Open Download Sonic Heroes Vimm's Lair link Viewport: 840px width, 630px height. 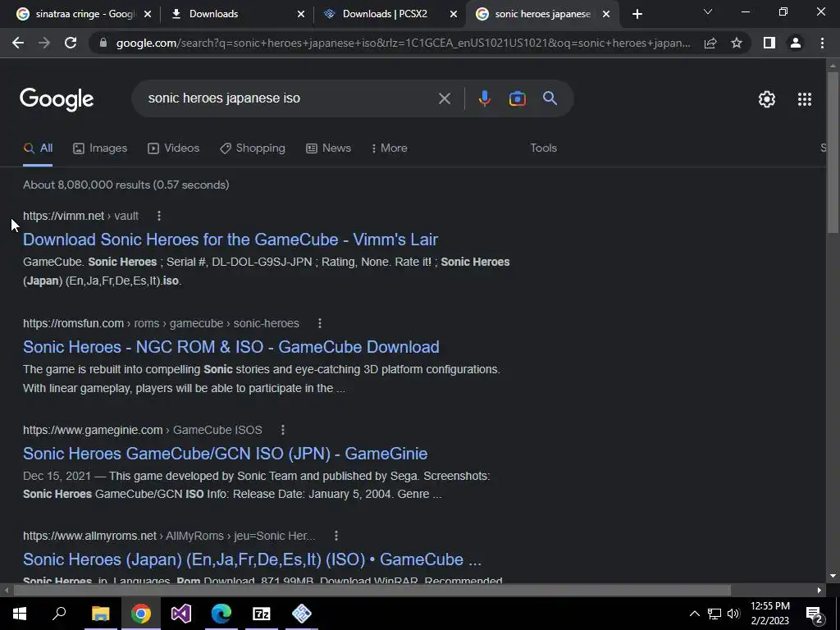point(231,240)
